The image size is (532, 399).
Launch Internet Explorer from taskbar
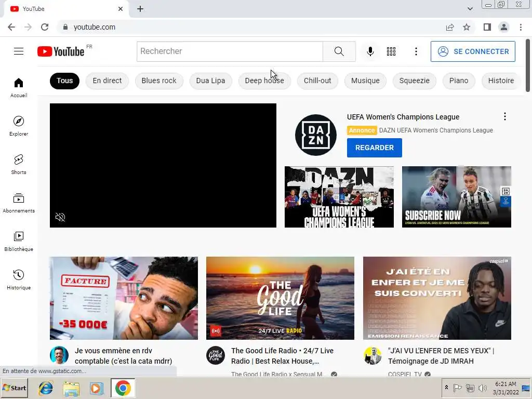click(46, 388)
